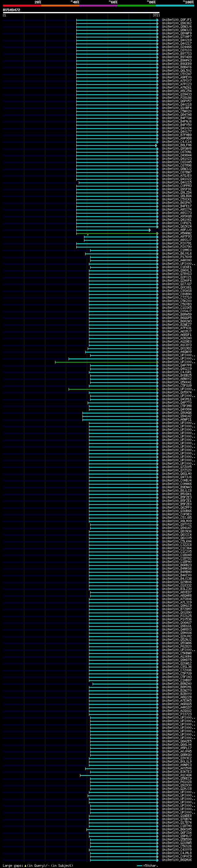Select the UniRef100_Q6L502 entry
Viewport: 197px width, 868px height.
[176, 71]
